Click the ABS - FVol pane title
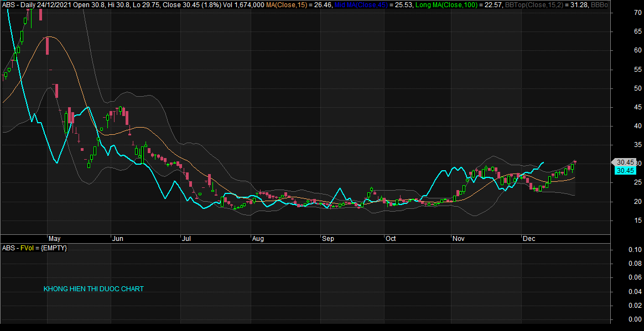 tap(34, 248)
